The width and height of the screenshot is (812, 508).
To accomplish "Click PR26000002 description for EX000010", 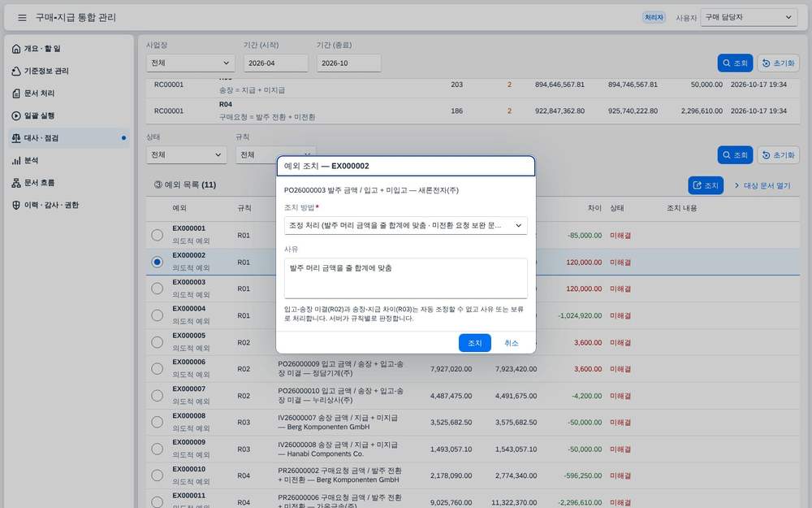I will point(339,475).
